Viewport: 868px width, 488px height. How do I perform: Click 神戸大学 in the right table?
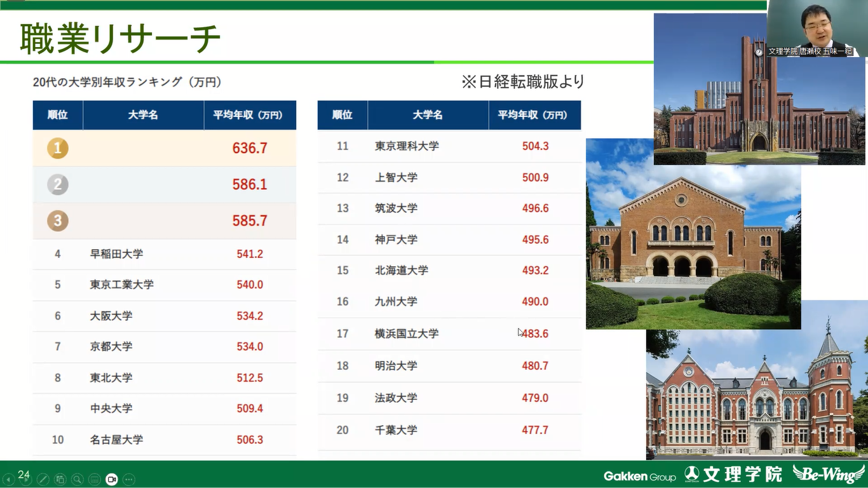(396, 240)
